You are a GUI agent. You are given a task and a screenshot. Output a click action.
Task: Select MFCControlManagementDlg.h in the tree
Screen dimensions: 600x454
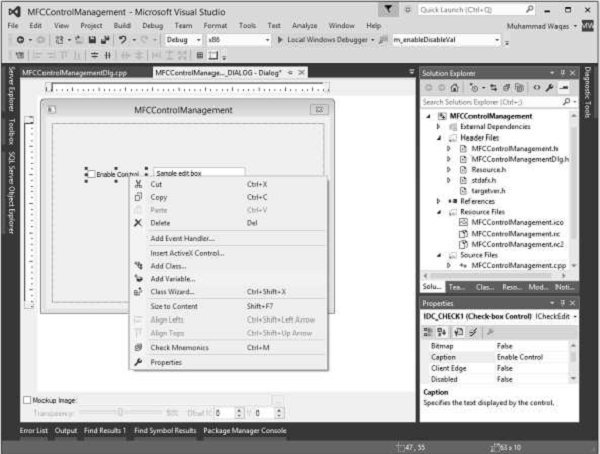(x=520, y=159)
